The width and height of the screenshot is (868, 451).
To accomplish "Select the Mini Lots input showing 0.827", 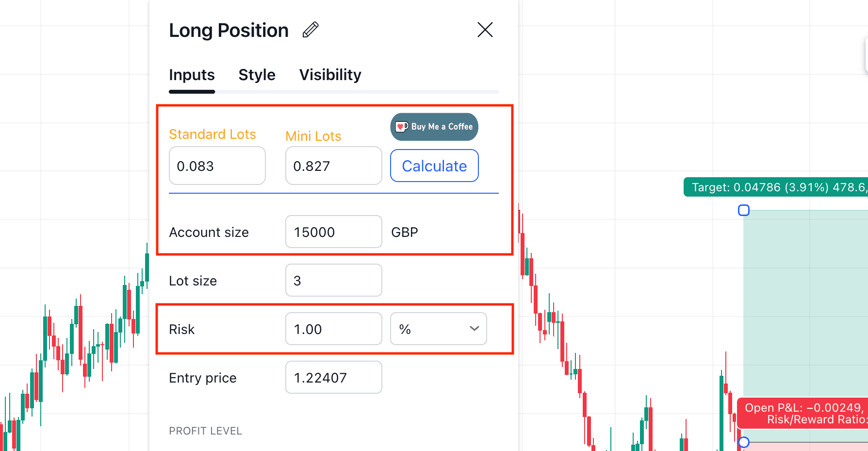I will coord(333,166).
